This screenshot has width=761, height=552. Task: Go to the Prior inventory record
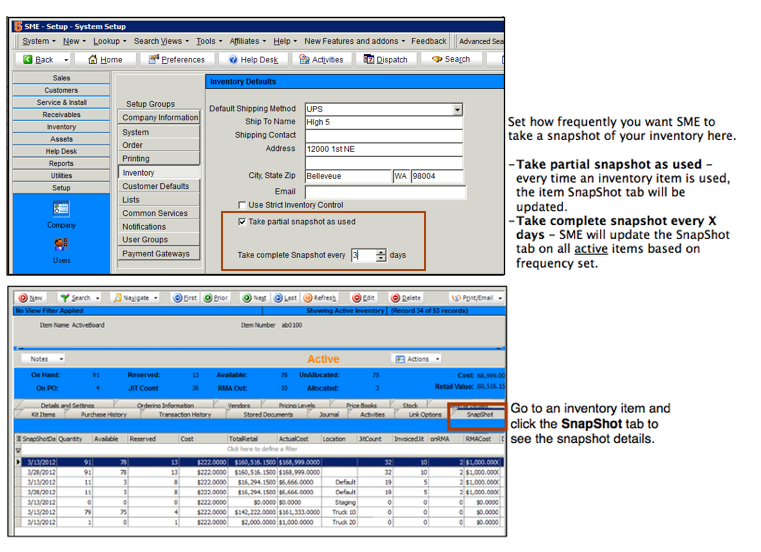point(216,298)
